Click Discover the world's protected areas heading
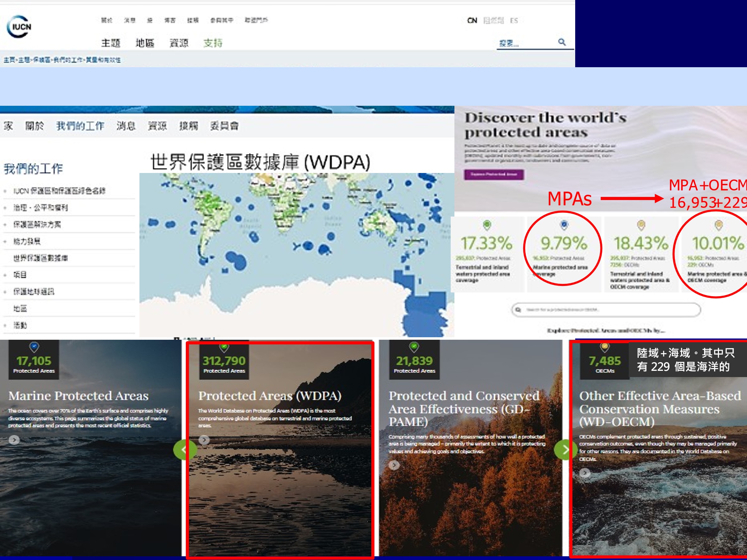This screenshot has height=560, width=747. (545, 125)
